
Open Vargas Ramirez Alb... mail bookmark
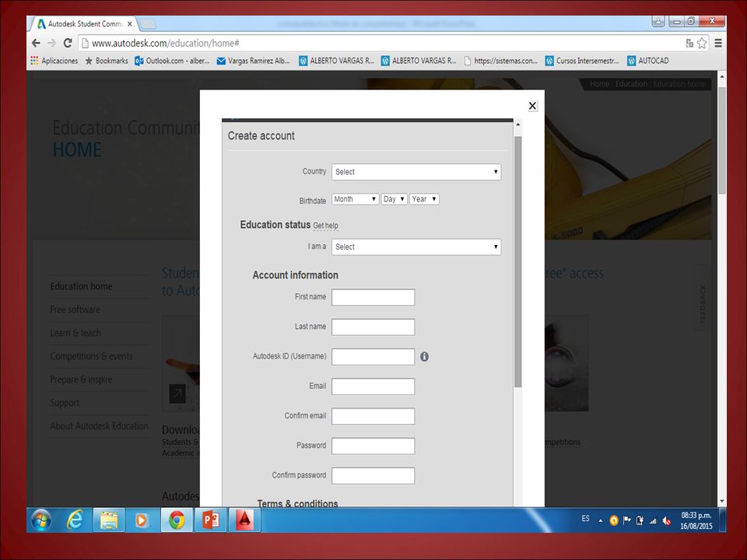(x=253, y=61)
